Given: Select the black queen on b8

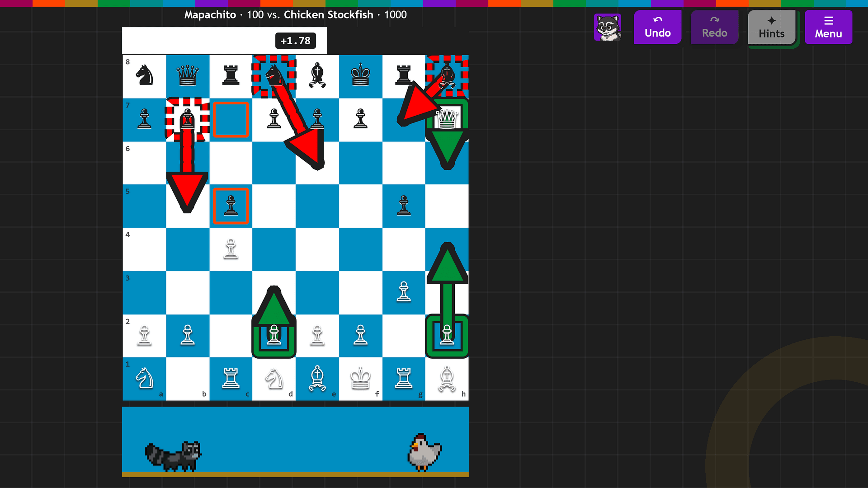Looking at the screenshot, I should (188, 75).
